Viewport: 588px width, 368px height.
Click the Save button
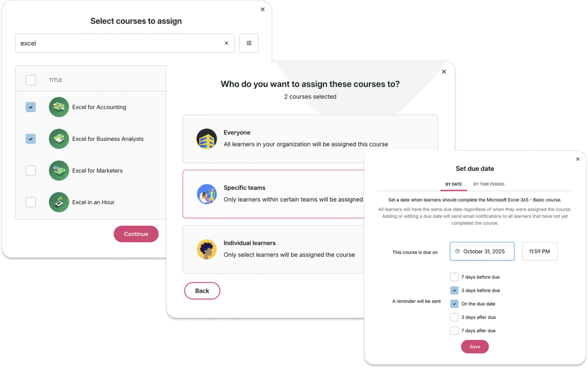(x=475, y=347)
